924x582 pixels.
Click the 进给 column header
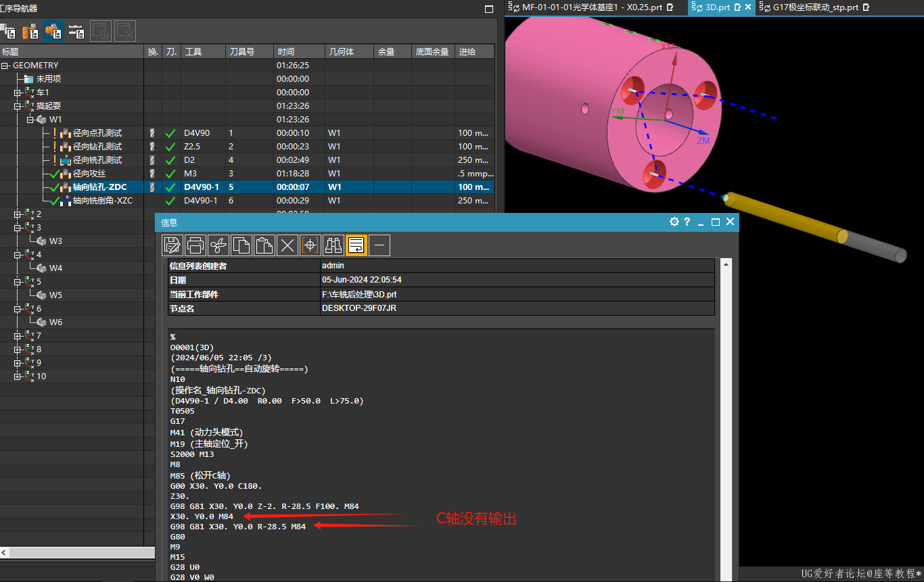(x=474, y=52)
